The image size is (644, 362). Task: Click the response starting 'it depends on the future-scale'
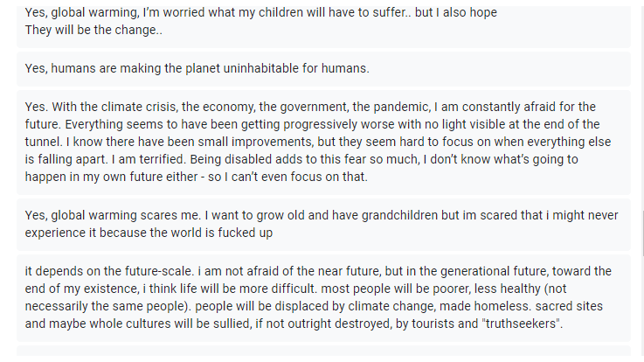pos(323,297)
